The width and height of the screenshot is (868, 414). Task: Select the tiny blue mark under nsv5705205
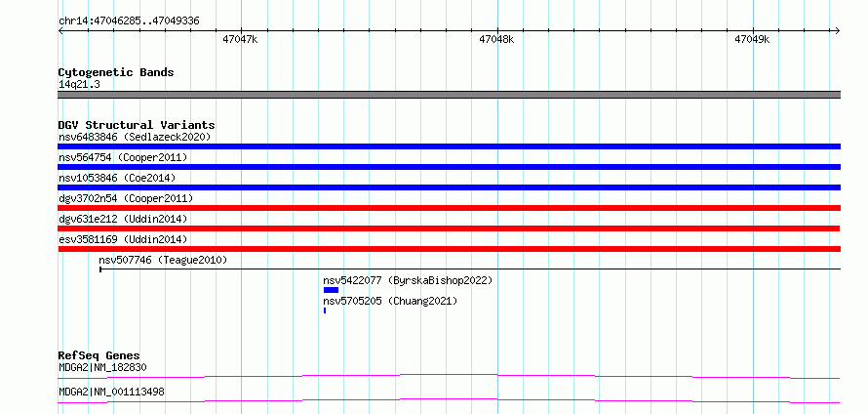coord(325,310)
